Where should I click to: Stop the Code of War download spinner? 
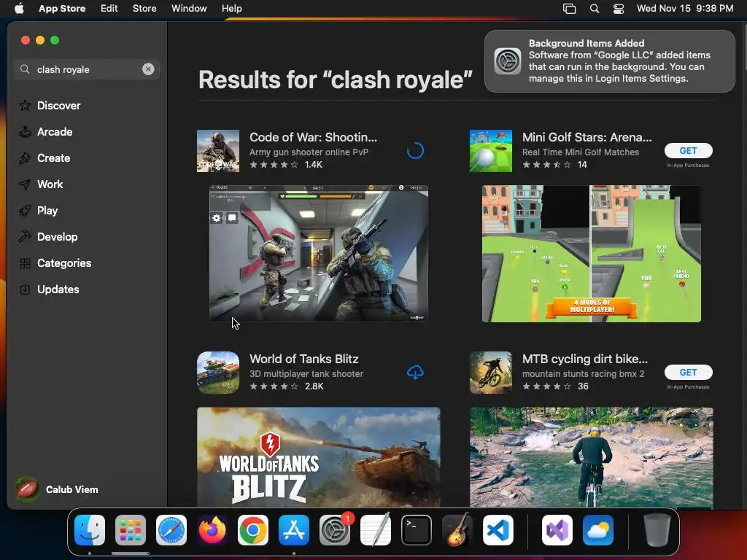415,151
